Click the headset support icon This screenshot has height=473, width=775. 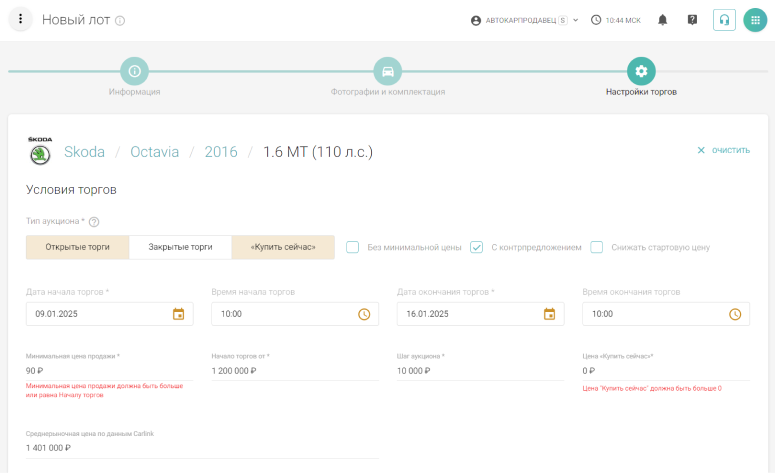(x=724, y=20)
